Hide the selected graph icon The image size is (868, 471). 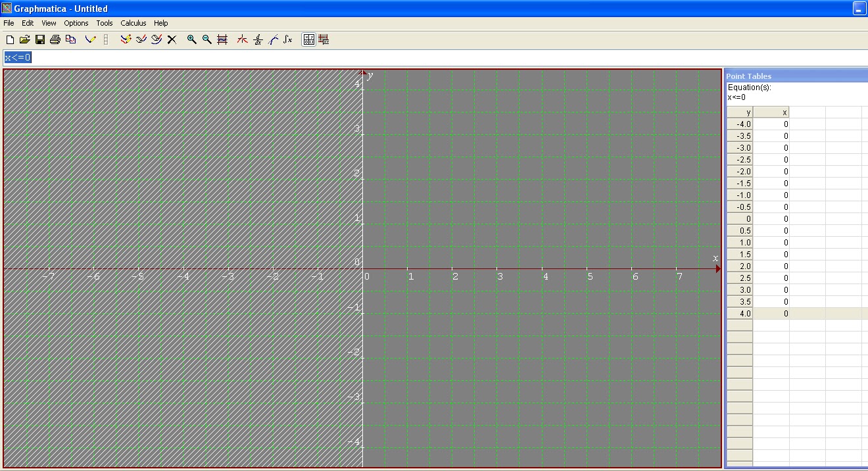141,39
